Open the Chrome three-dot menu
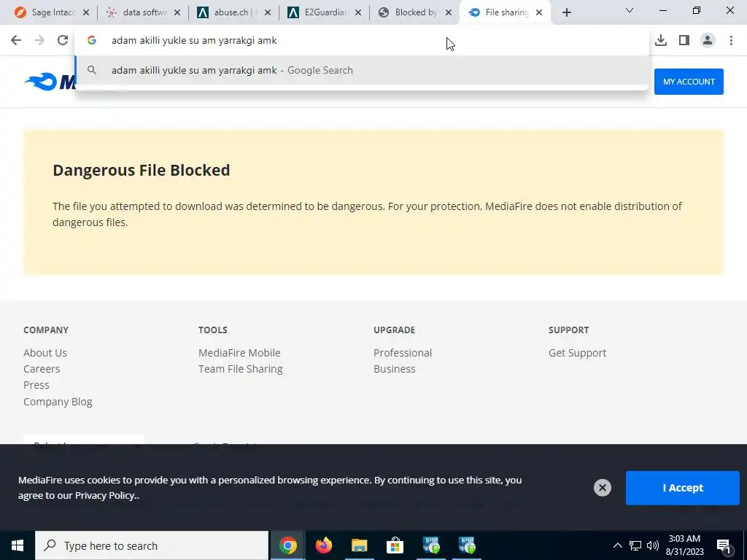This screenshot has width=747, height=560. (731, 41)
